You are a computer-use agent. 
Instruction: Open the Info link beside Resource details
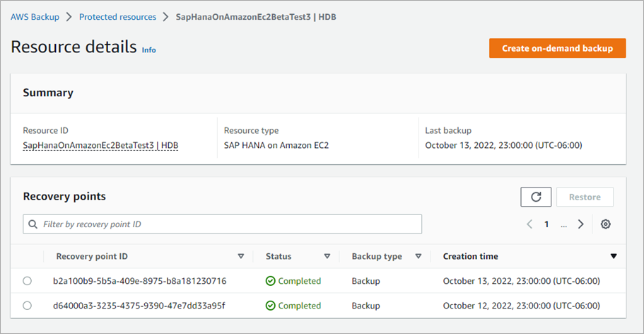148,50
